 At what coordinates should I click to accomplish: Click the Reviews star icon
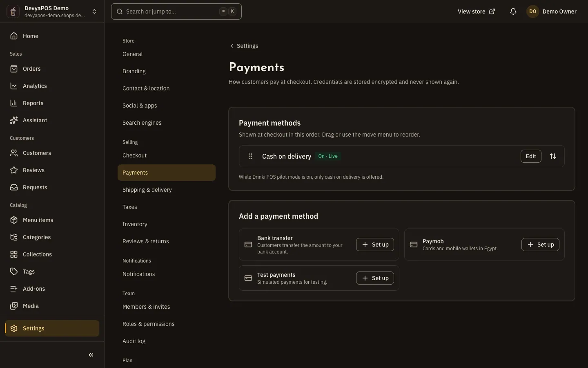[14, 170]
